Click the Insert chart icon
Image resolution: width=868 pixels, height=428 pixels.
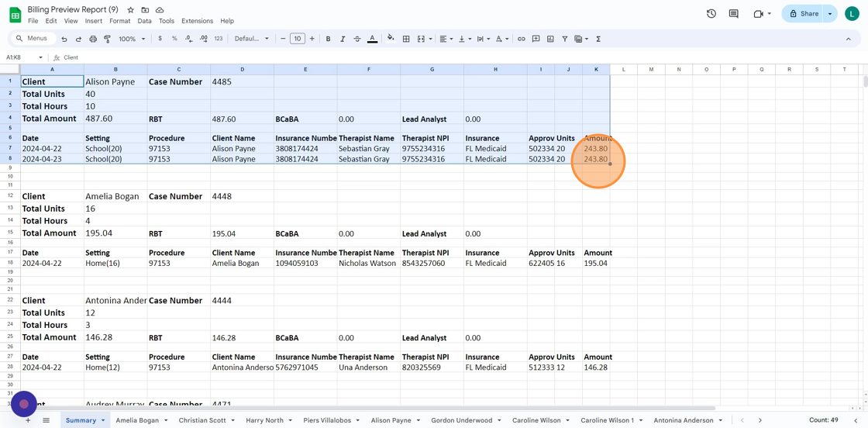[x=550, y=39]
